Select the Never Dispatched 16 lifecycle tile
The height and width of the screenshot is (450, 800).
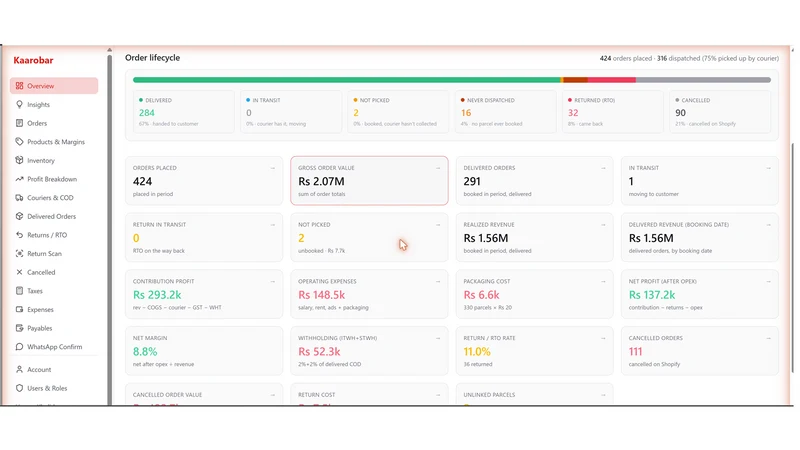coord(506,112)
